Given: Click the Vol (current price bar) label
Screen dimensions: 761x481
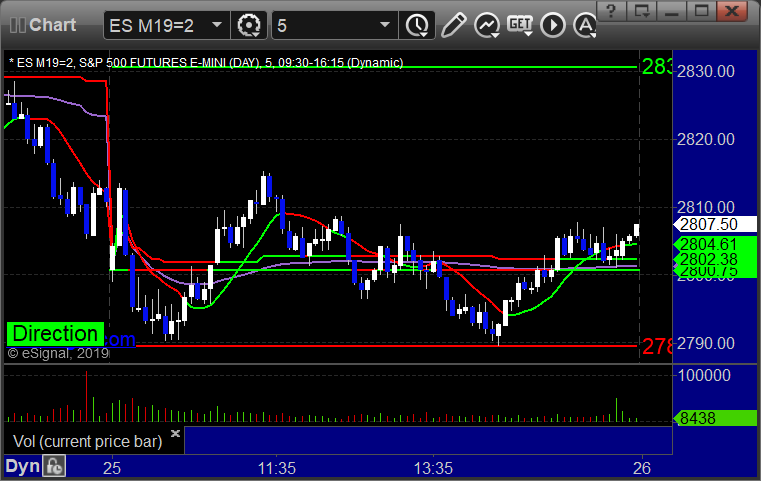Looking at the screenshot, I should (x=87, y=441).
